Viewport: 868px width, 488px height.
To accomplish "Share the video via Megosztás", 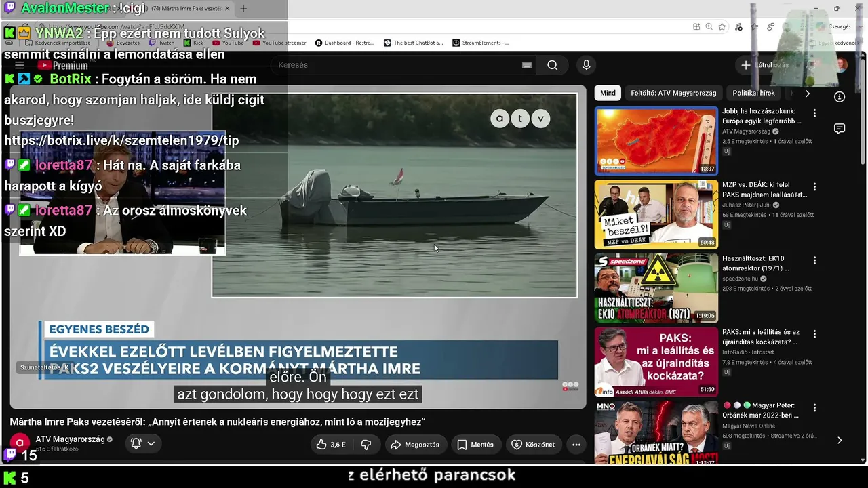I will (x=414, y=445).
